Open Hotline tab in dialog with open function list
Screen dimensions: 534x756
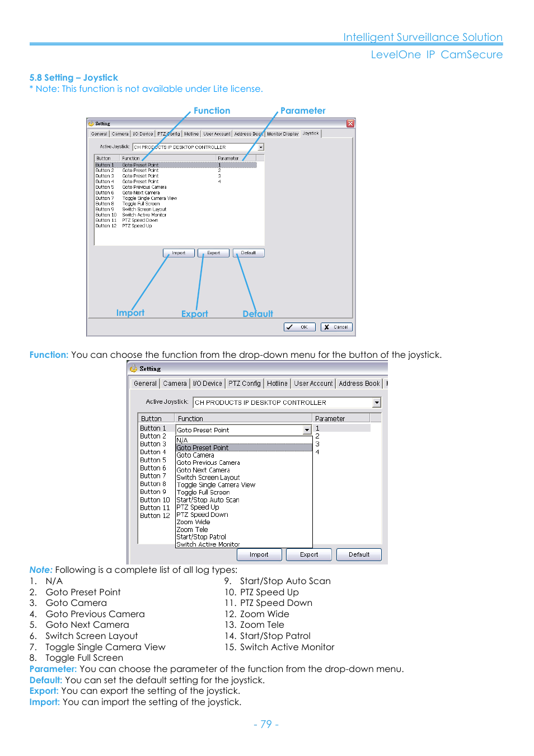click(x=277, y=384)
